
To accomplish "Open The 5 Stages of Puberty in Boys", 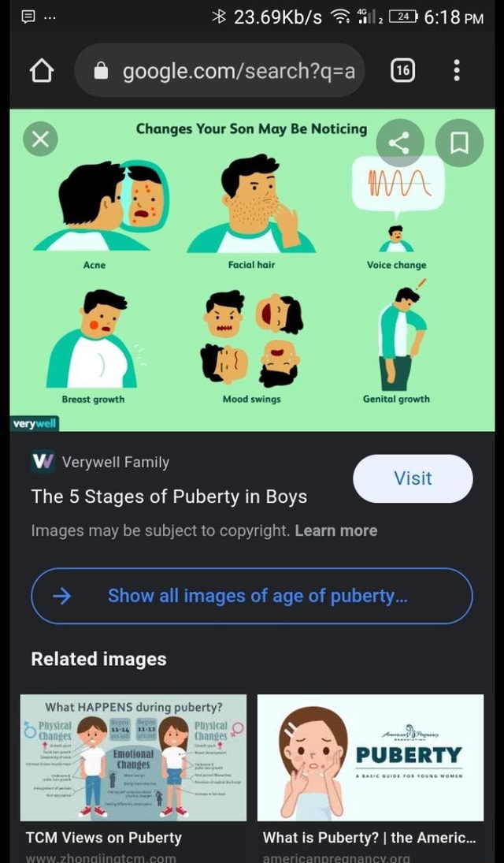I will click(x=169, y=498).
